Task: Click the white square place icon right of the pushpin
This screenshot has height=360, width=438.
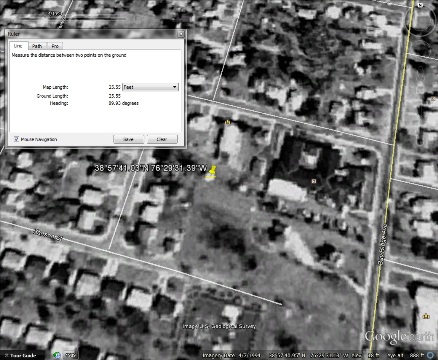Action: [x=313, y=181]
